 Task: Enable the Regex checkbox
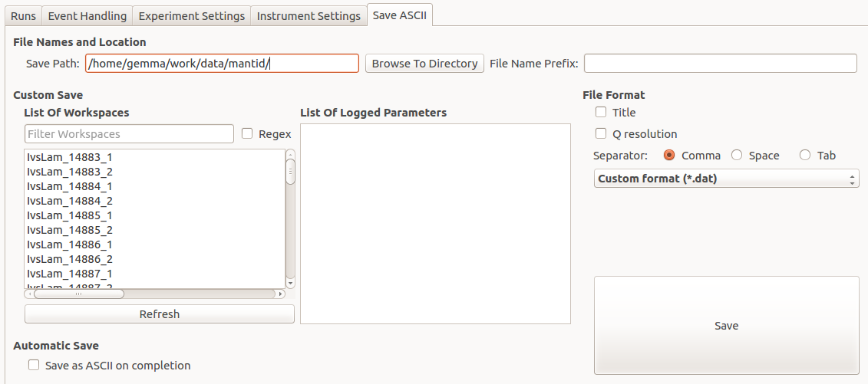coord(247,133)
